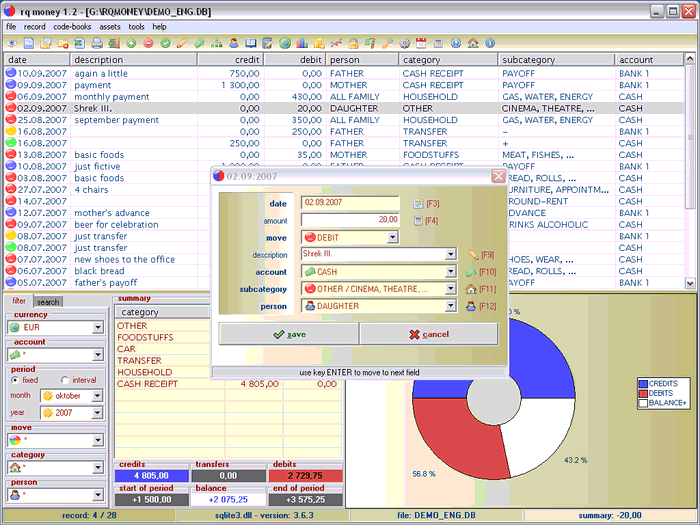Screen dimensions: 700x525
Task: Close the 02.09.2007 record dialog
Action: (x=498, y=176)
